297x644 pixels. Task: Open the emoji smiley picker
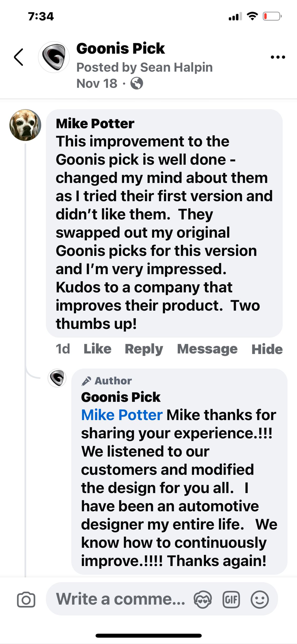260,599
